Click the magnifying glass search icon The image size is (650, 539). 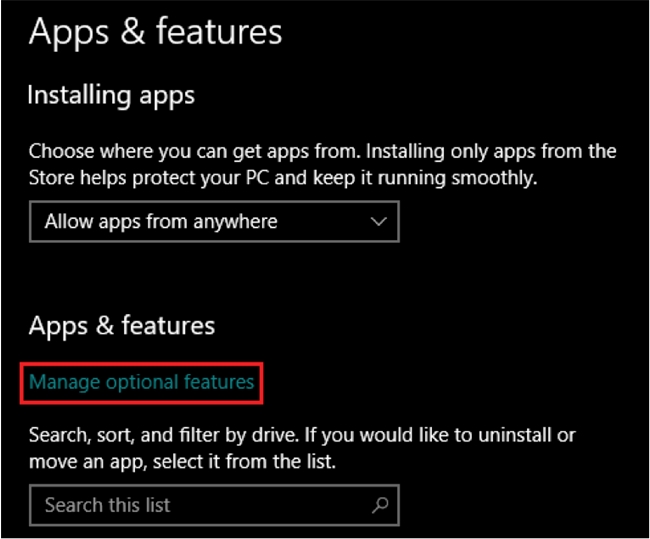point(380,505)
